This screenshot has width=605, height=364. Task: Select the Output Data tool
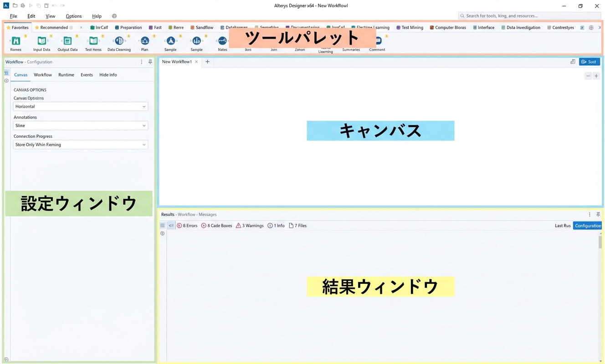click(x=67, y=43)
